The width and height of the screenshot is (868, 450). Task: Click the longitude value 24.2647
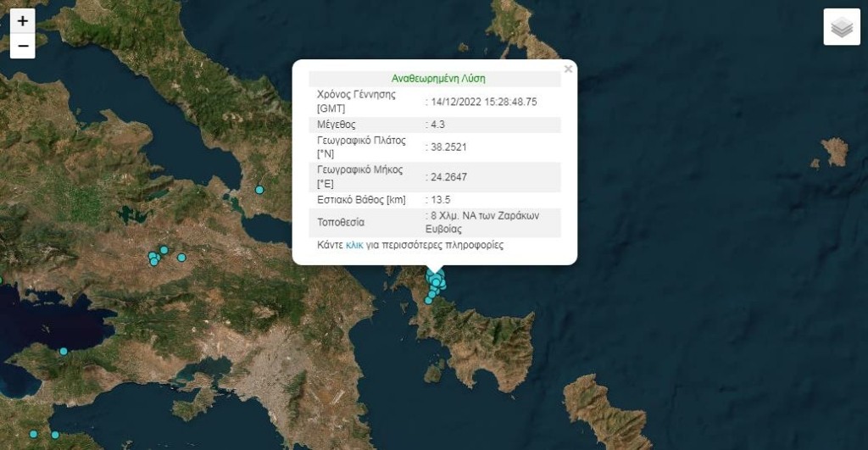click(448, 176)
